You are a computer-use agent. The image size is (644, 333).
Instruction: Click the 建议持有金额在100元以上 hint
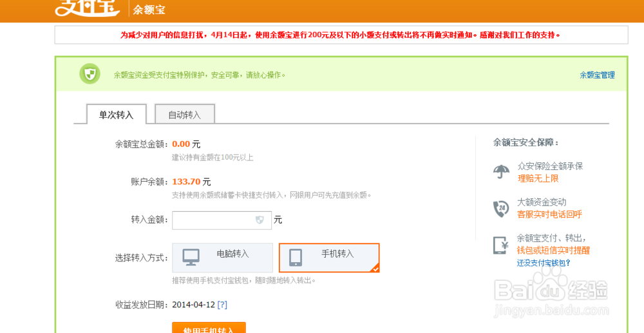click(213, 157)
